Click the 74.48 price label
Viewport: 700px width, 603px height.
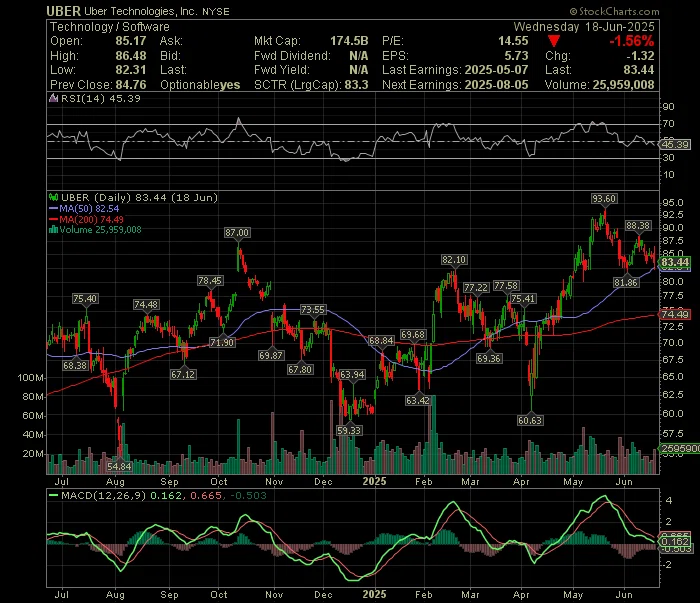(x=146, y=304)
